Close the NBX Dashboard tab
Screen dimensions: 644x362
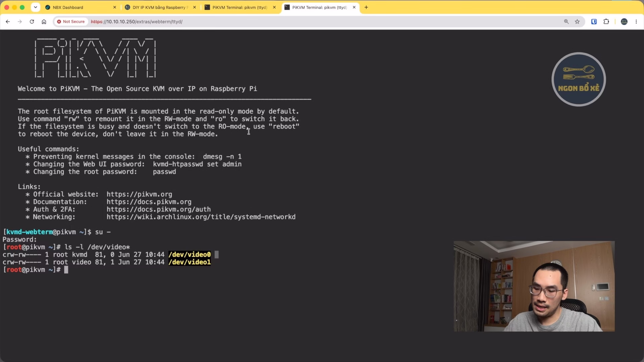tap(115, 7)
